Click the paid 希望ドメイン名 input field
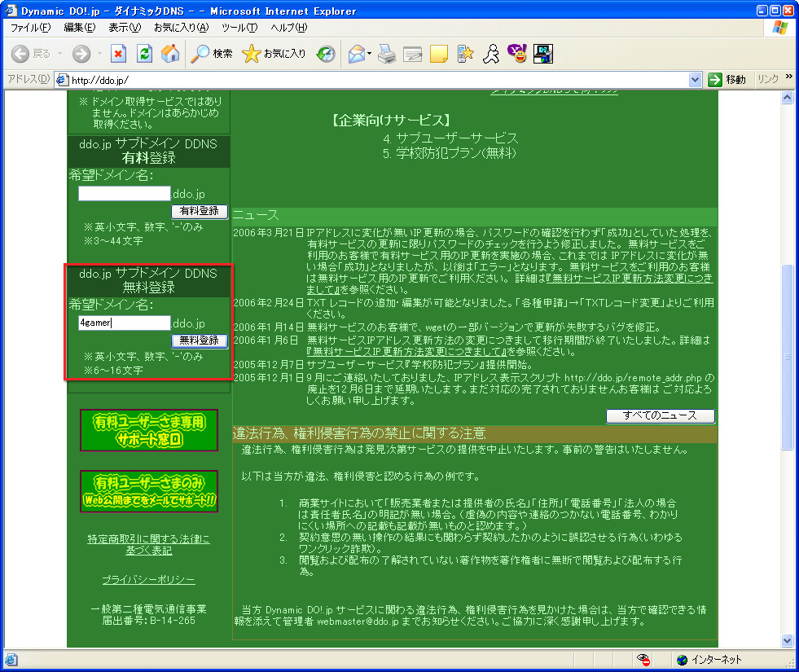 tap(125, 194)
